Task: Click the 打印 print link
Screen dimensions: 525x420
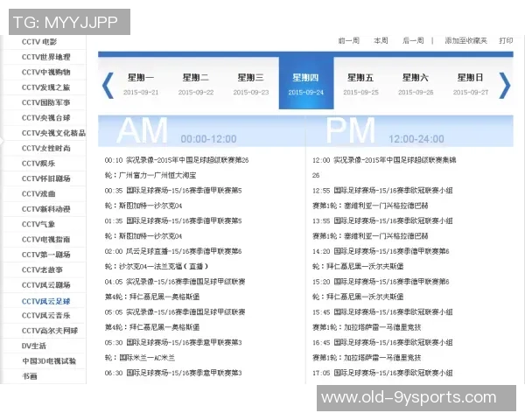Action: tap(506, 40)
